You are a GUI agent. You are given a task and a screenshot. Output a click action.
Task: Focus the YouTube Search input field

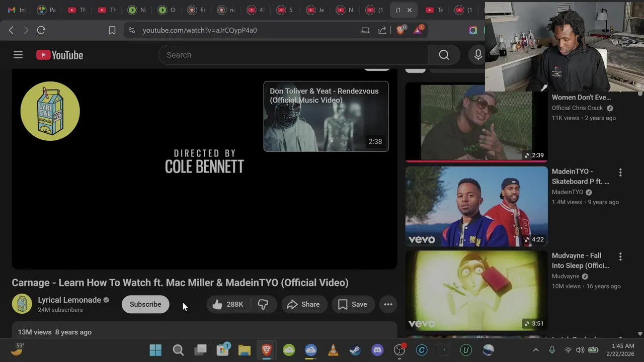tap(293, 55)
